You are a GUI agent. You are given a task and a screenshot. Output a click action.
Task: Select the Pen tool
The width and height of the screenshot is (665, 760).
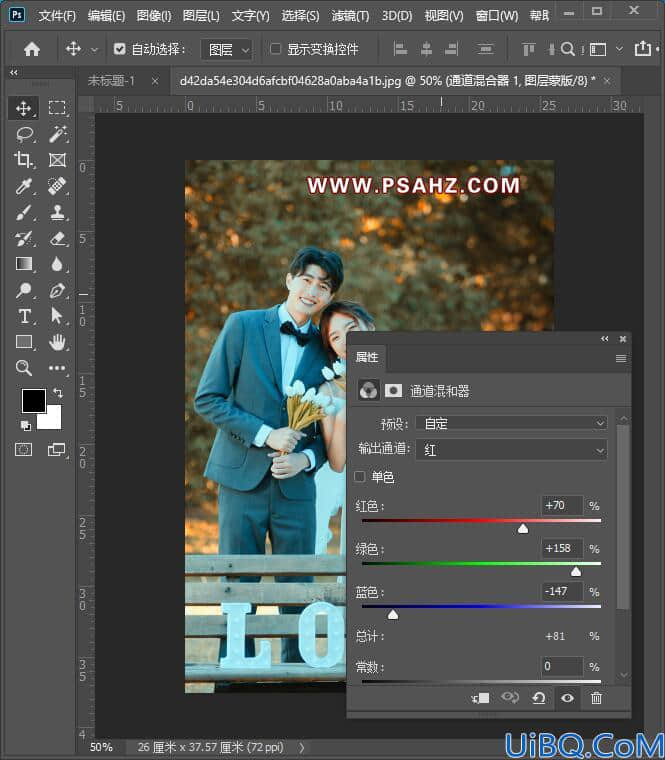click(x=57, y=290)
